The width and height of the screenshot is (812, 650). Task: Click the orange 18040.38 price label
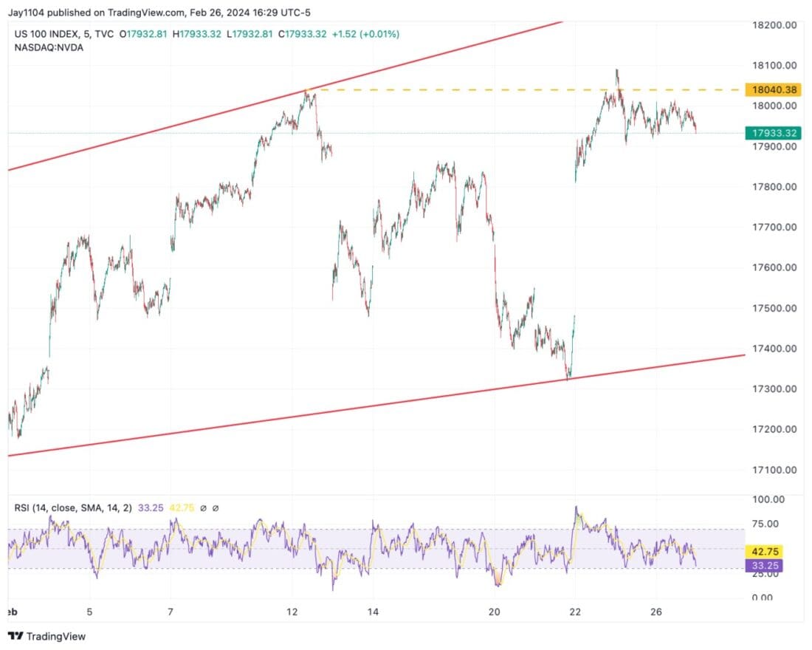click(x=773, y=89)
